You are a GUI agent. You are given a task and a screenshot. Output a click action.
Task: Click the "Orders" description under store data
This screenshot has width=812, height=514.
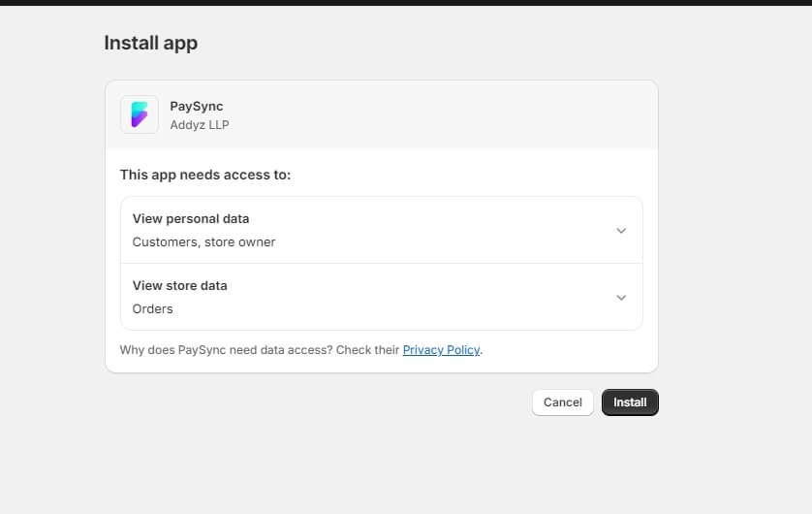pos(152,309)
